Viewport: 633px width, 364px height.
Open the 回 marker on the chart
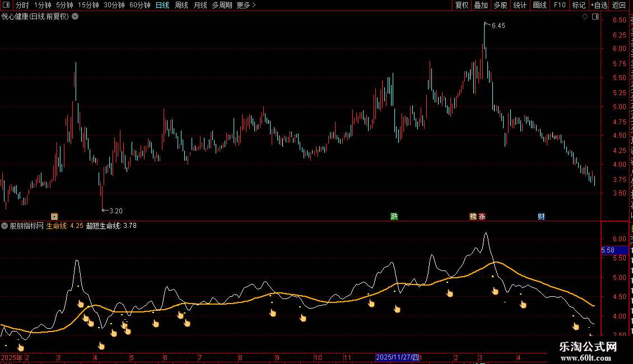tap(54, 217)
